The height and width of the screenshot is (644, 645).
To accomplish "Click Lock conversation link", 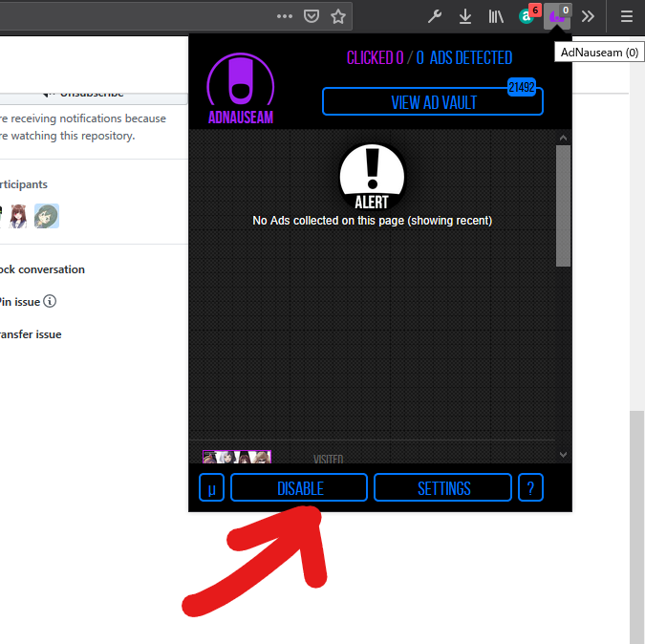I will (x=42, y=269).
